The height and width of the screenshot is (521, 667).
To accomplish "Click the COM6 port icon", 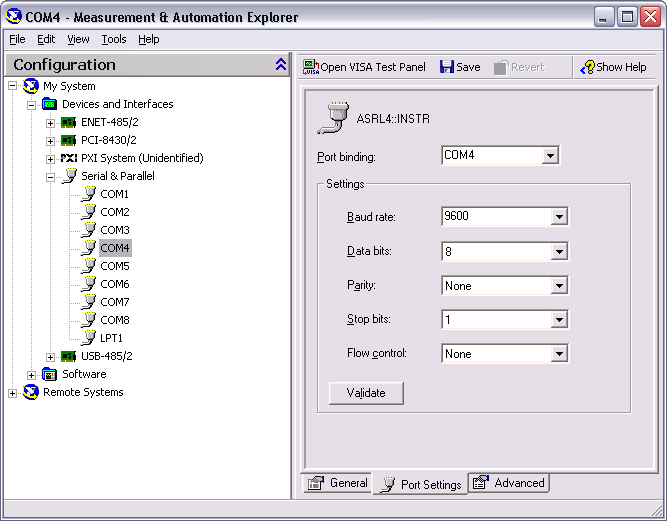I will (x=88, y=284).
